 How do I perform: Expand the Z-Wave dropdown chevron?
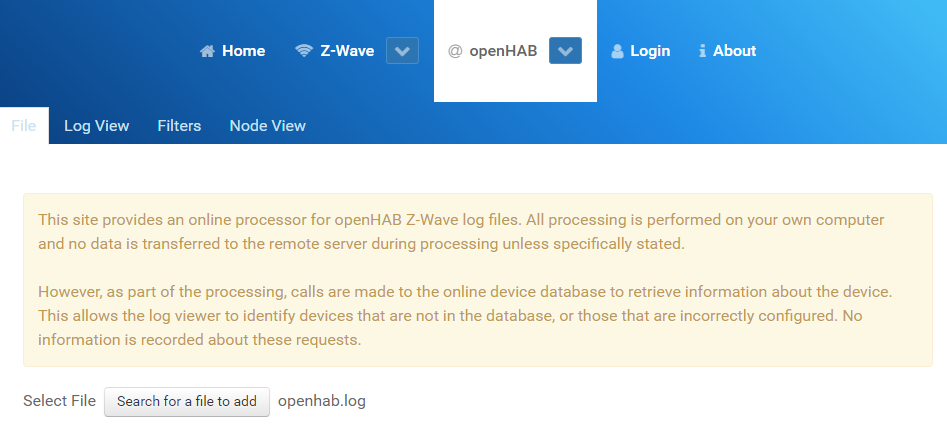pos(402,51)
